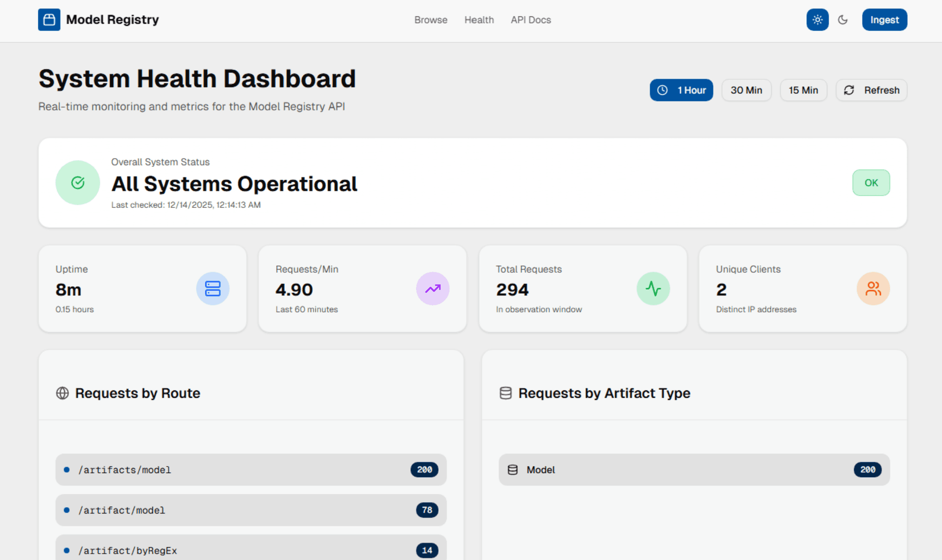Click the clock icon in the 1 Hour button
942x560 pixels.
[663, 90]
